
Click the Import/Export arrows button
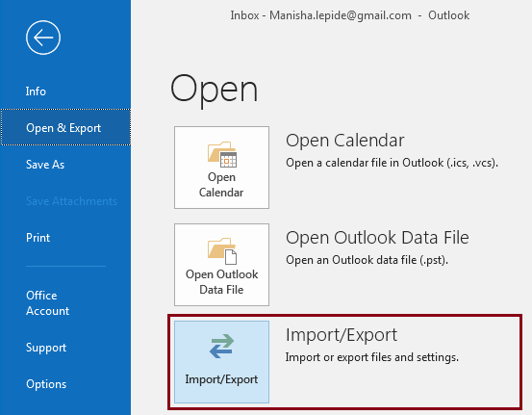[x=221, y=362]
